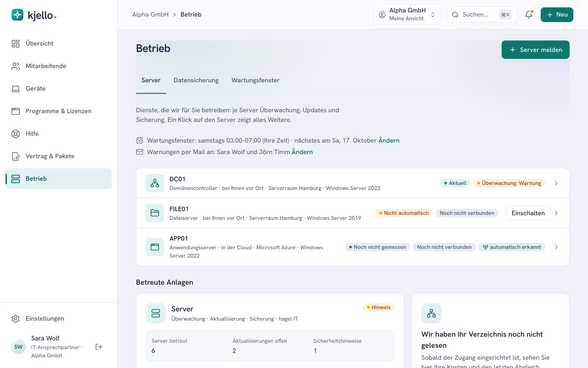The height and width of the screenshot is (368, 588).
Task: Select Betrieb in the sidebar
Action: pos(58,179)
